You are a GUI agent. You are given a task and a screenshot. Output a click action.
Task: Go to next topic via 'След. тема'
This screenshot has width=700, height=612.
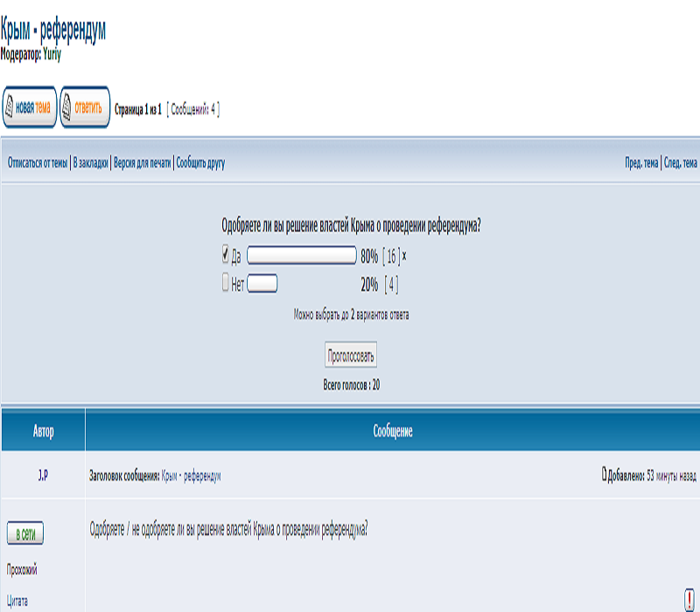[681, 163]
